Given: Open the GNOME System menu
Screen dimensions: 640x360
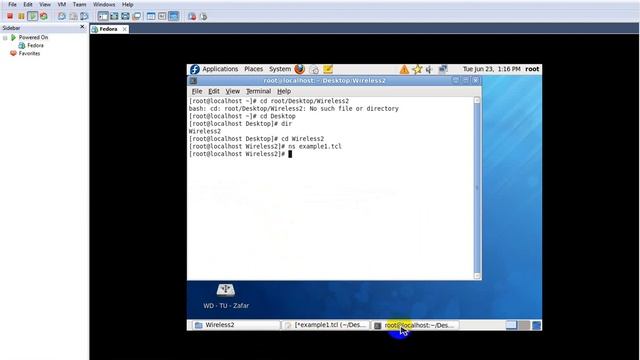Looking at the screenshot, I should click(x=280, y=69).
